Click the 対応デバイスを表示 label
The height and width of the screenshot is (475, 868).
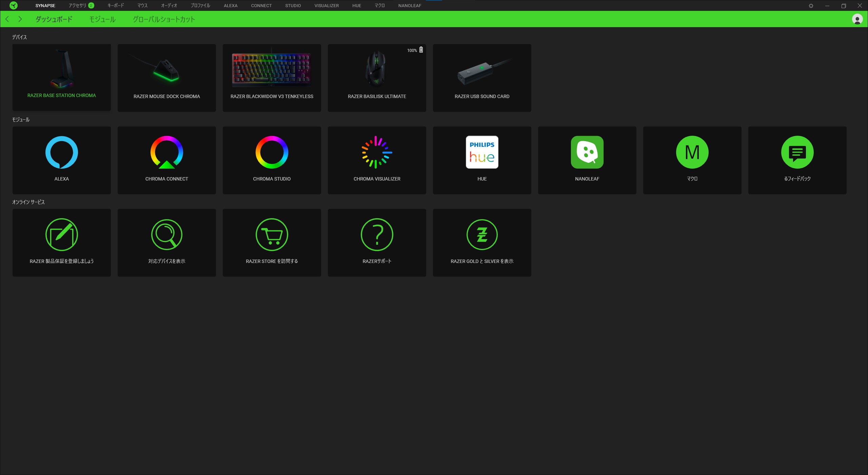[167, 261]
